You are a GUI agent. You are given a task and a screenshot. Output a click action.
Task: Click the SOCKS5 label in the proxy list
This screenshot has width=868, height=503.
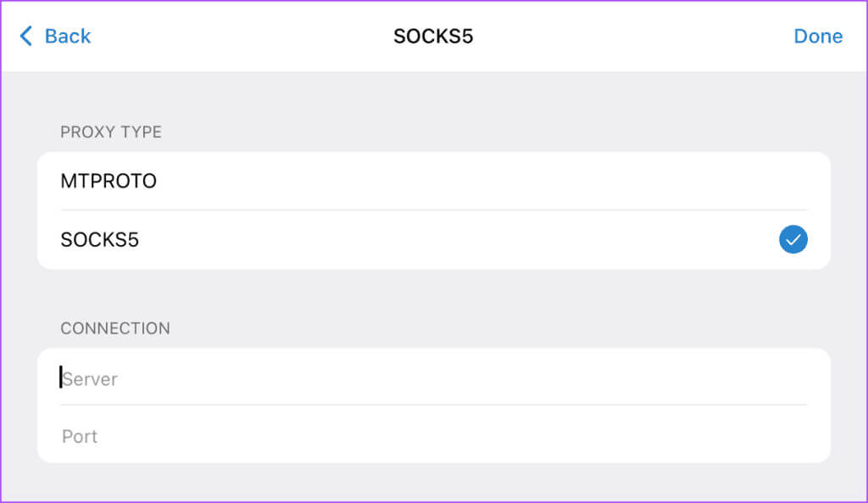coord(100,240)
